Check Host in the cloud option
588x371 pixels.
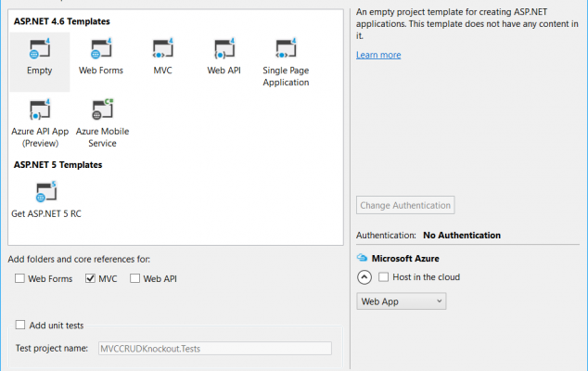point(383,277)
